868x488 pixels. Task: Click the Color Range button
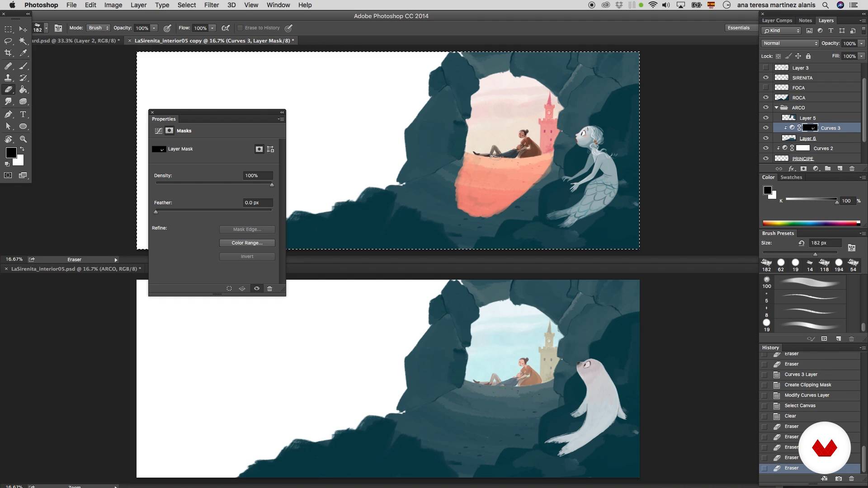point(247,243)
